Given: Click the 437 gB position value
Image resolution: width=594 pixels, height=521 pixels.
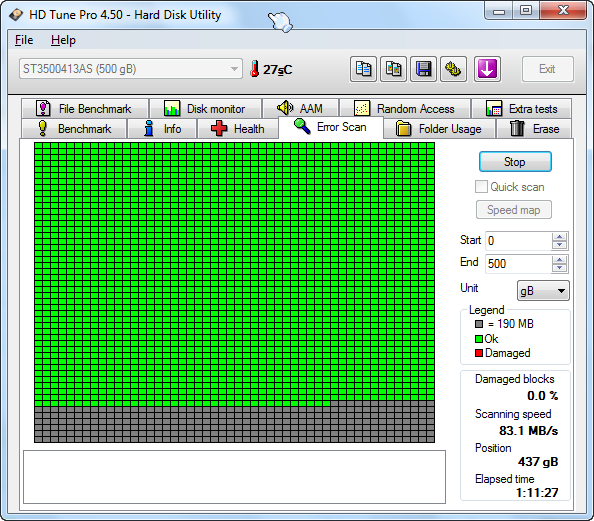Looking at the screenshot, I should pos(538,462).
